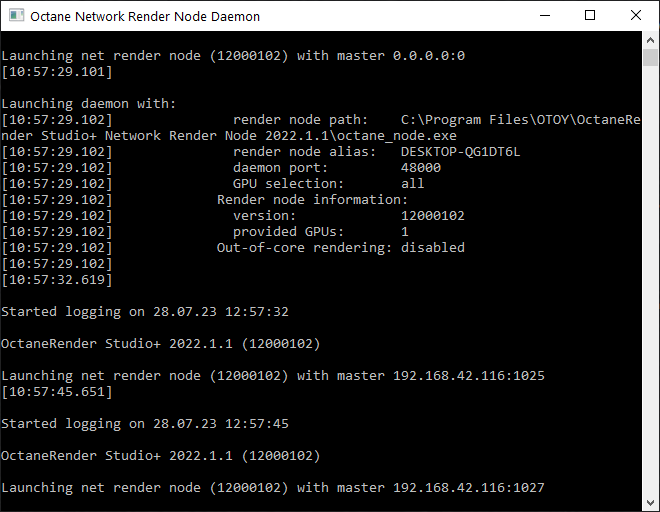Click the Out-of-core rendering "disabled" value

pos(433,248)
